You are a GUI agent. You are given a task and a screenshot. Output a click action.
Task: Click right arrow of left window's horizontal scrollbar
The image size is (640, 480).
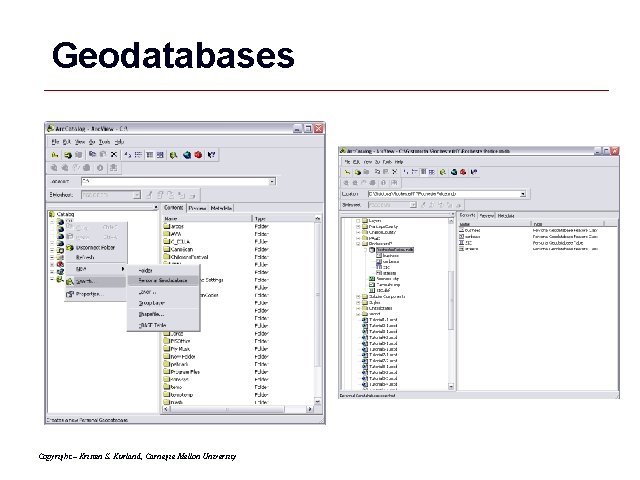(310, 409)
